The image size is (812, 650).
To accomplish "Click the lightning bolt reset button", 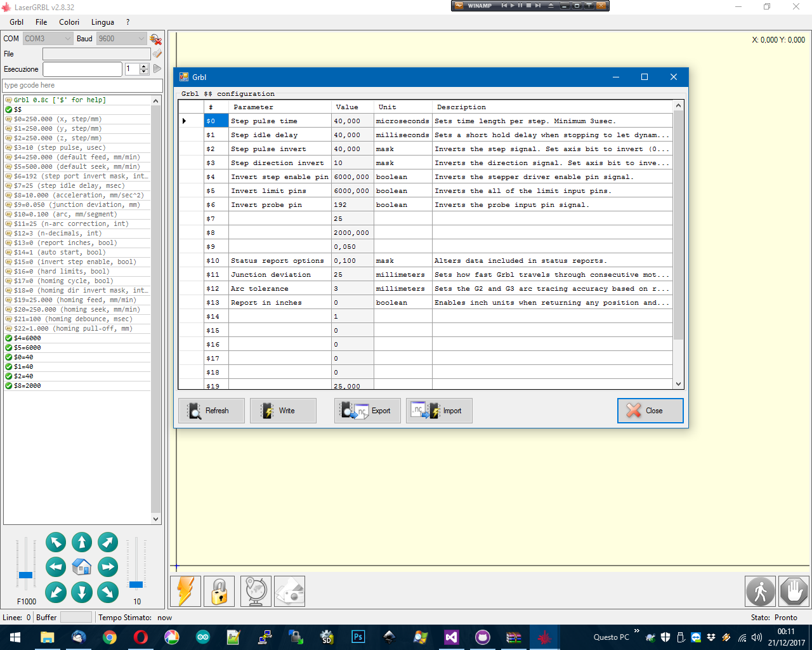I will click(185, 592).
